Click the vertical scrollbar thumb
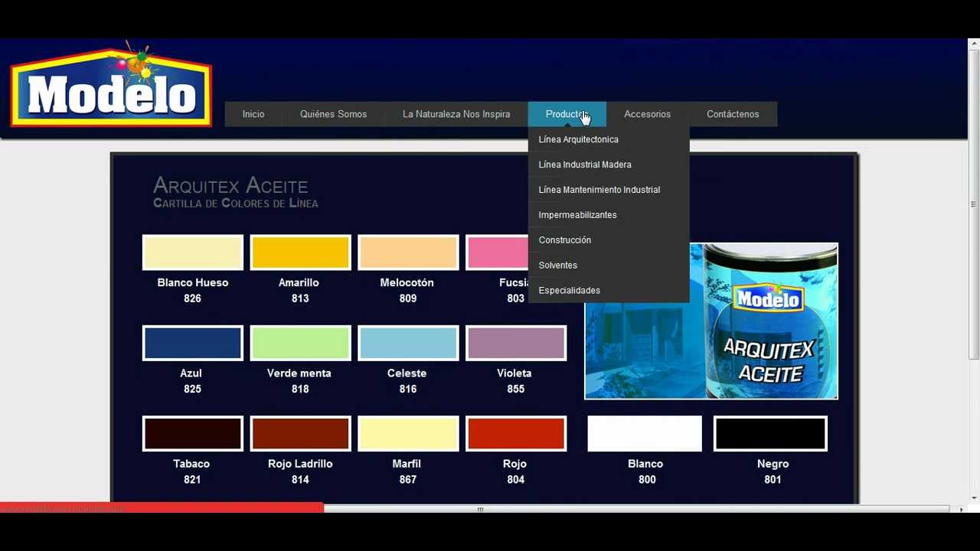 [974, 203]
